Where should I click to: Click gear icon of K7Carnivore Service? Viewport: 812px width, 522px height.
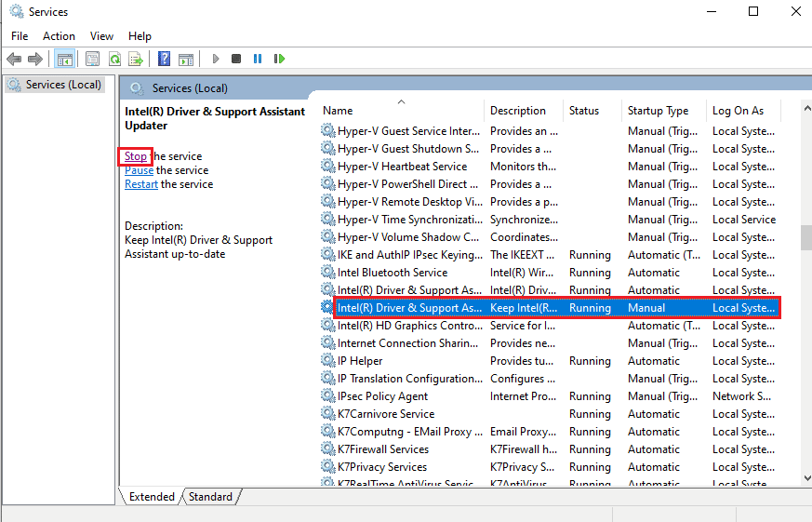[x=327, y=413]
